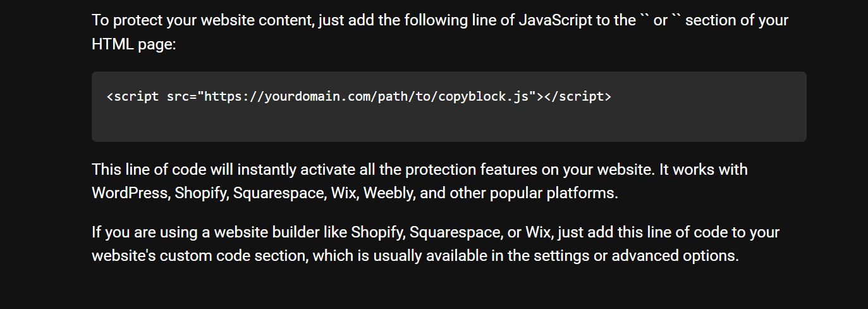The image size is (868, 309).
Task: Click inside the gray code block
Action: [x=449, y=106]
